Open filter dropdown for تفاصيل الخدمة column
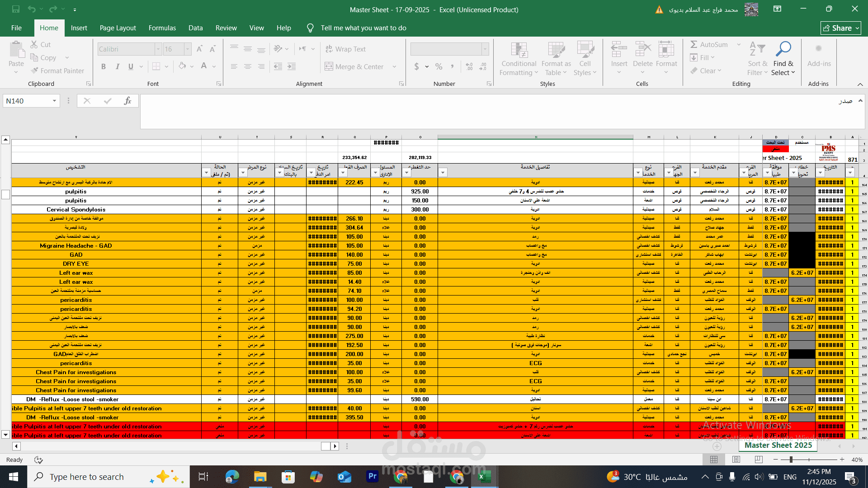The width and height of the screenshot is (868, 488). 443,173
